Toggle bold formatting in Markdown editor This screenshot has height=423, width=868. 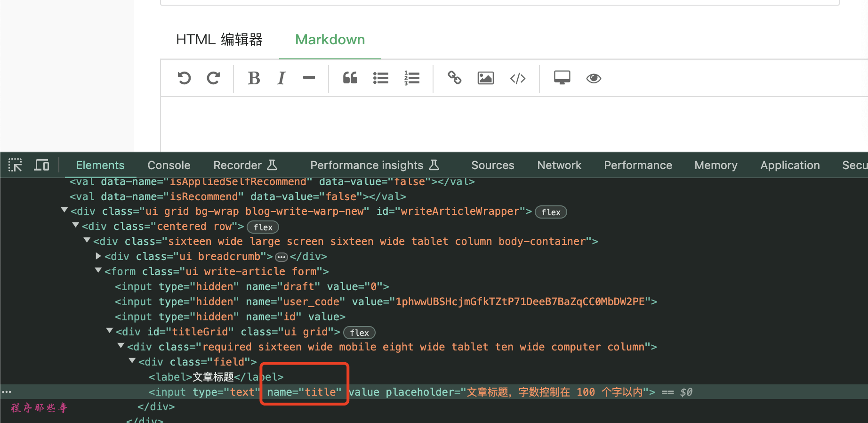254,78
